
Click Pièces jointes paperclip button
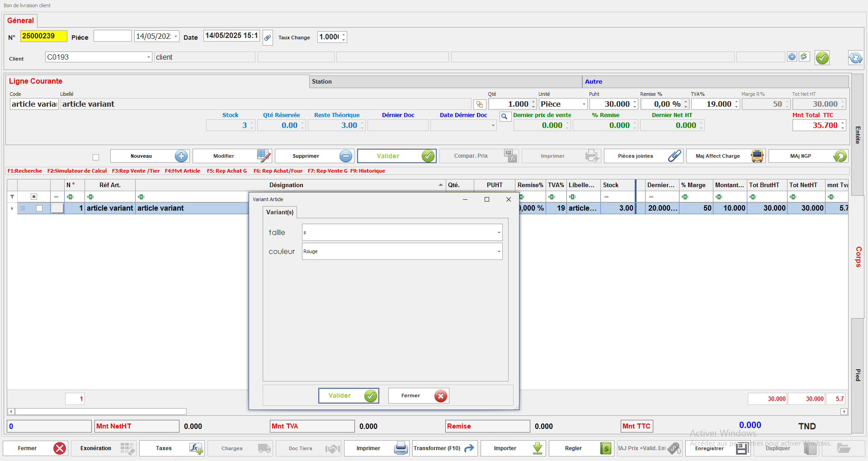(x=644, y=156)
